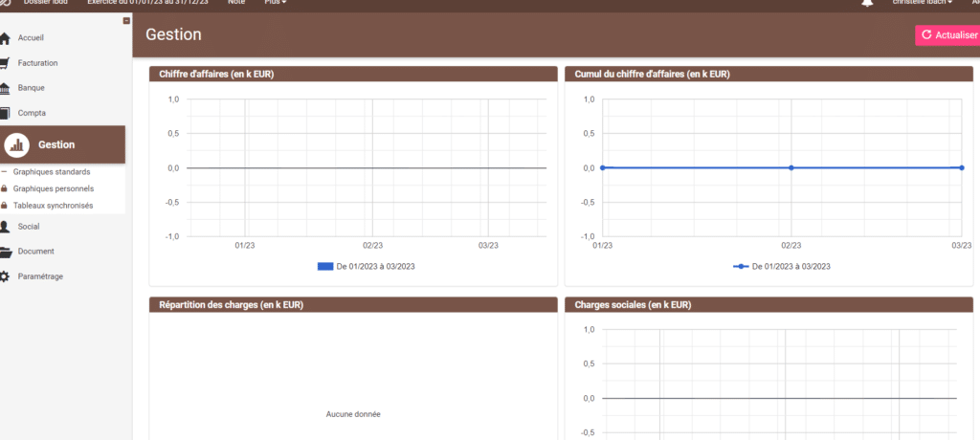Image resolution: width=980 pixels, height=440 pixels.
Task: Refresh the dashboard with Actualiser
Action: pyautogui.click(x=947, y=35)
